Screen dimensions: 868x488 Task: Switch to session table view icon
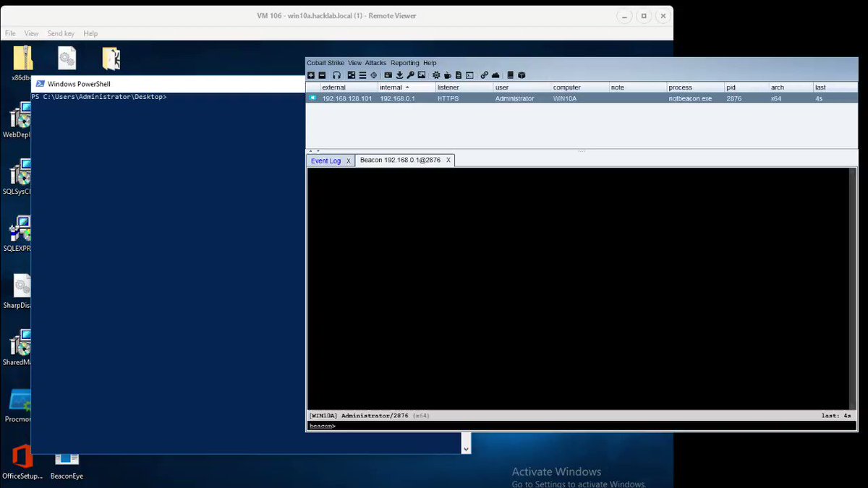(x=362, y=75)
